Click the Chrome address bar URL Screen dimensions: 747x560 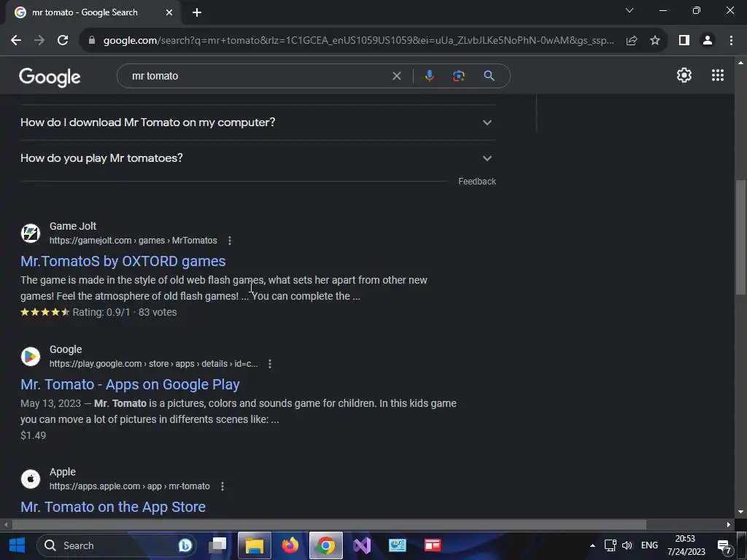tap(358, 41)
